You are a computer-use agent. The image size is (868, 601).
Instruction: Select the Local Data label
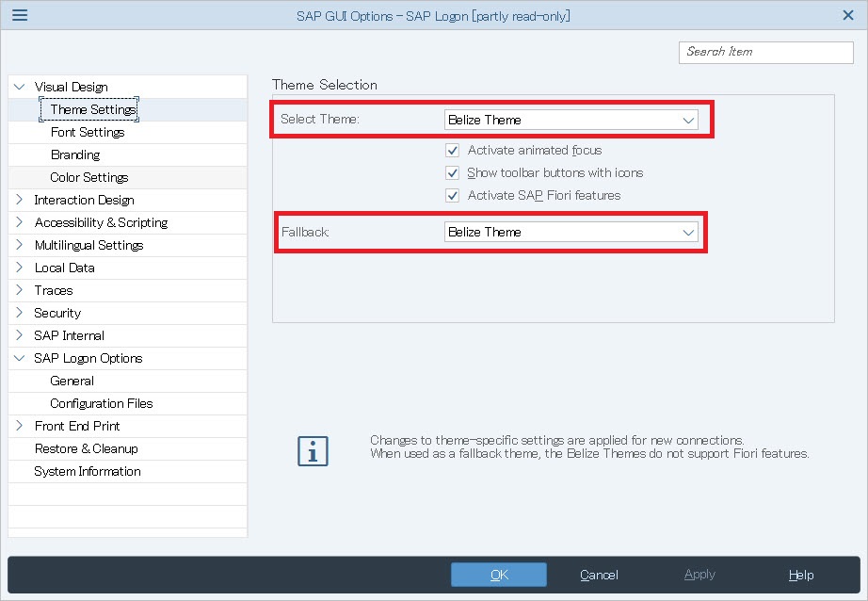tap(65, 268)
